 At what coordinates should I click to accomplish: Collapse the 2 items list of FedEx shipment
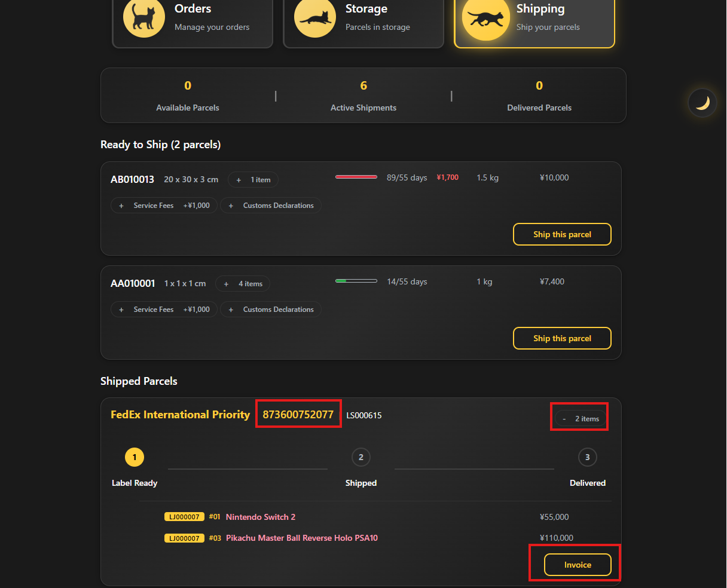click(580, 419)
